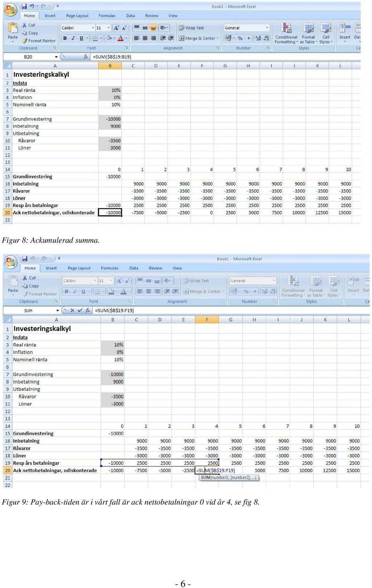Toggle Align Text Right in the Figur 8 window

153,38
